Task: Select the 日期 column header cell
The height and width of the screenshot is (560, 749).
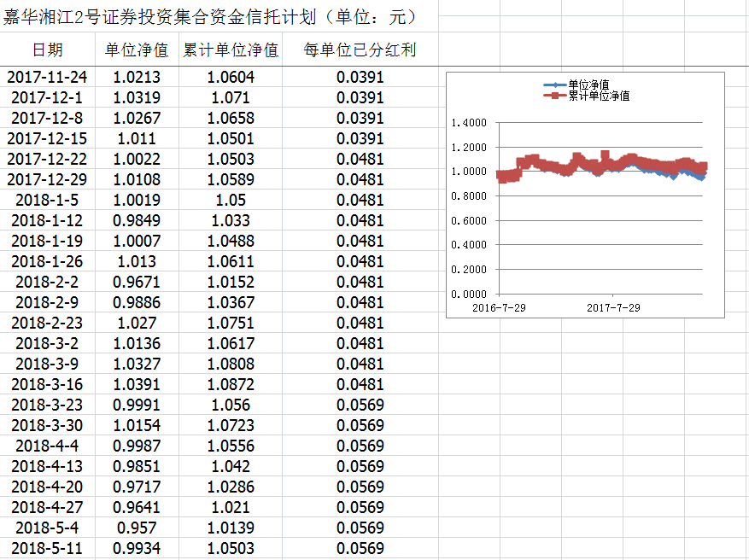Action: 47,50
